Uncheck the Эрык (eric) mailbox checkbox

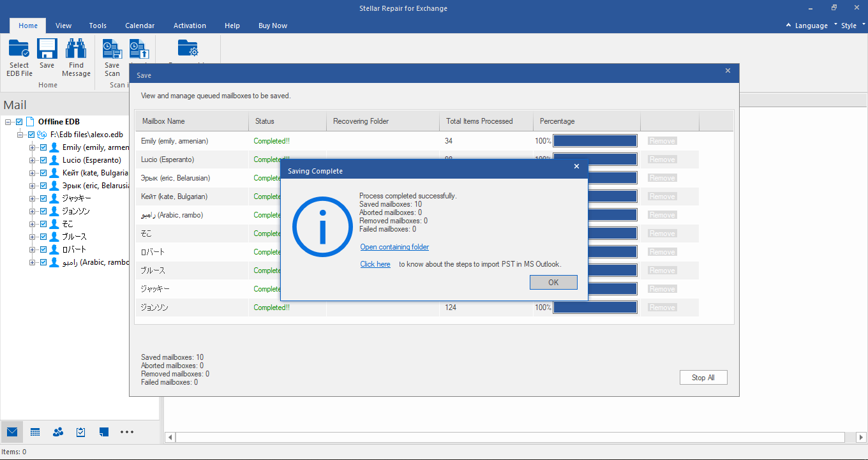[x=43, y=186]
